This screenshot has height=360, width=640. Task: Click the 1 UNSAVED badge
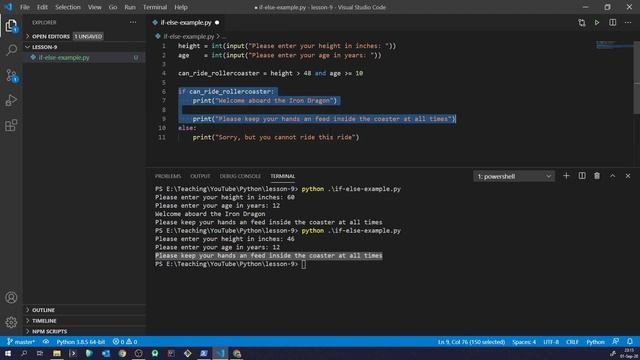pos(88,36)
